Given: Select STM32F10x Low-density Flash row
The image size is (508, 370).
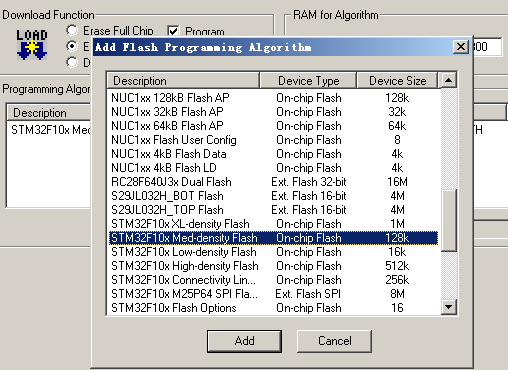Looking at the screenshot, I should [x=273, y=252].
